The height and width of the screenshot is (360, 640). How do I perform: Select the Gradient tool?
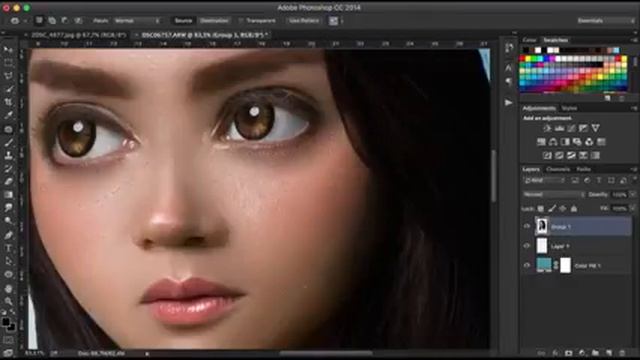8,195
